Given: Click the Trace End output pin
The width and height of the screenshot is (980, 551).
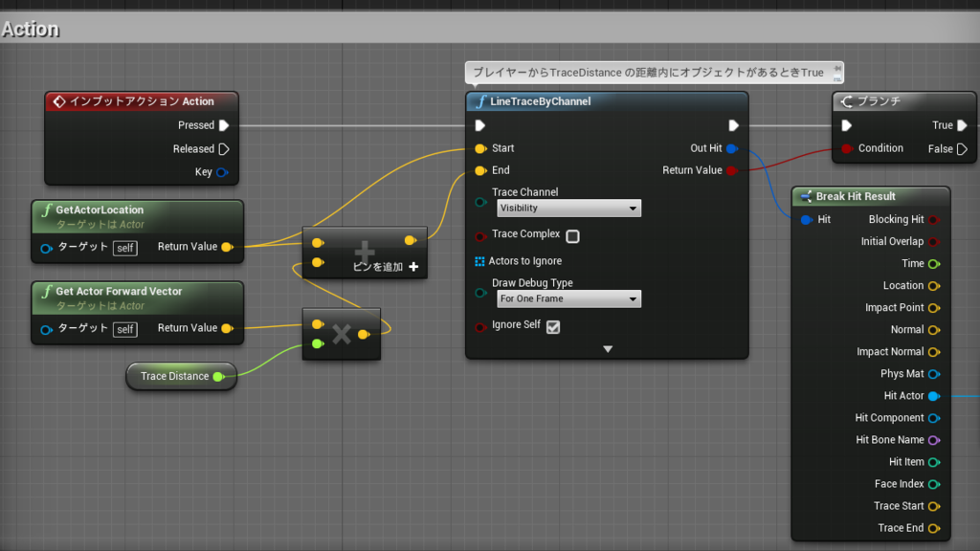Looking at the screenshot, I should (x=934, y=528).
